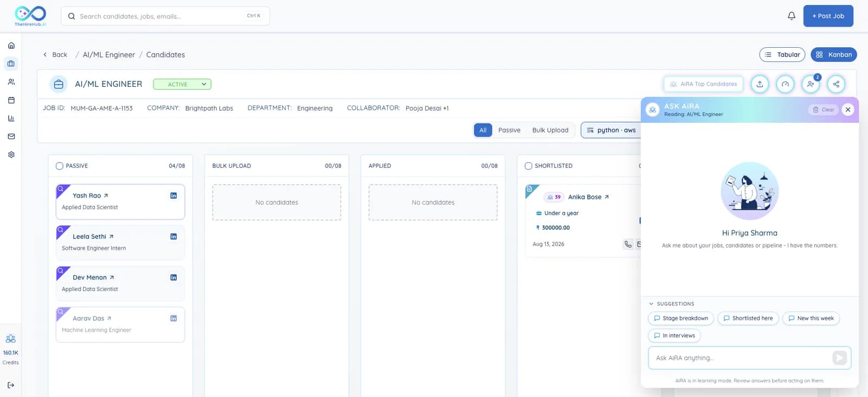Select the Passive filter tab
Screen dimensions: 868x397
click(x=509, y=130)
